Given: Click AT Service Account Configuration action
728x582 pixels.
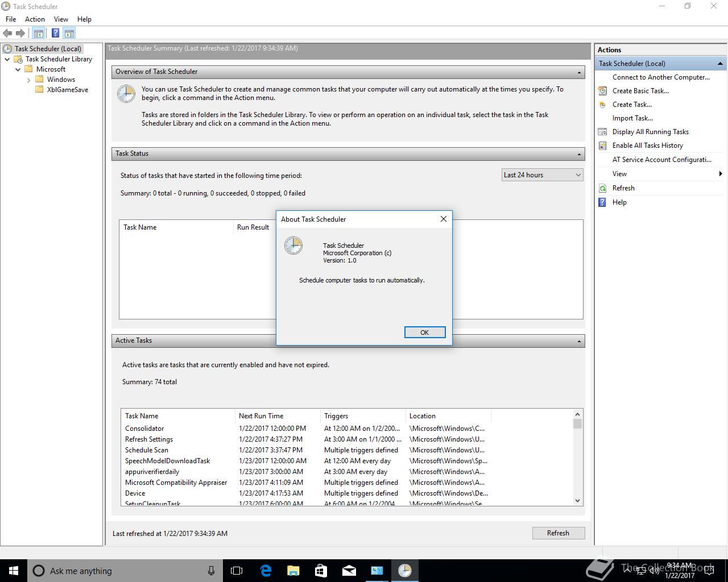Looking at the screenshot, I should pyautogui.click(x=662, y=160).
